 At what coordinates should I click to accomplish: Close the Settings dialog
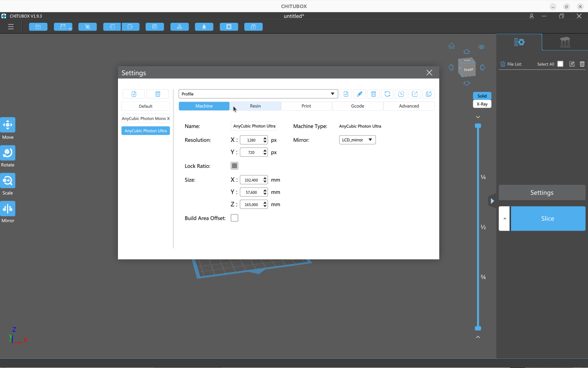(x=429, y=73)
